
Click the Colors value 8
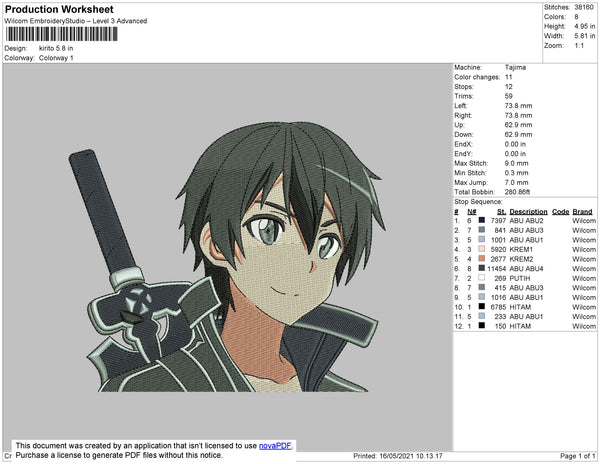pyautogui.click(x=576, y=17)
